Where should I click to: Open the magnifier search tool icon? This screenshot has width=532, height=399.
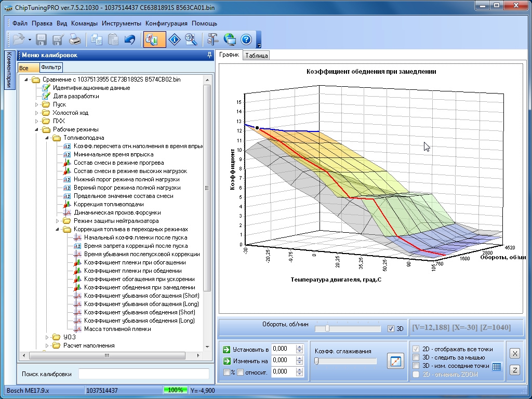pos(191,39)
